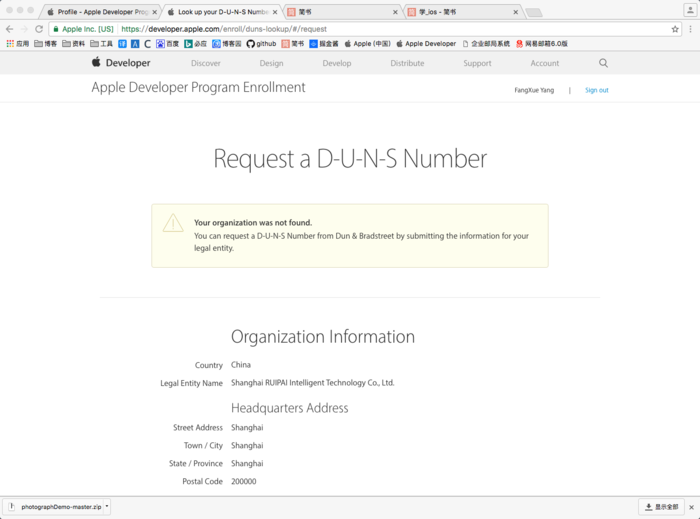Screen dimensions: 700x519
Task: Open the Distribute menu item
Action: pos(407,63)
